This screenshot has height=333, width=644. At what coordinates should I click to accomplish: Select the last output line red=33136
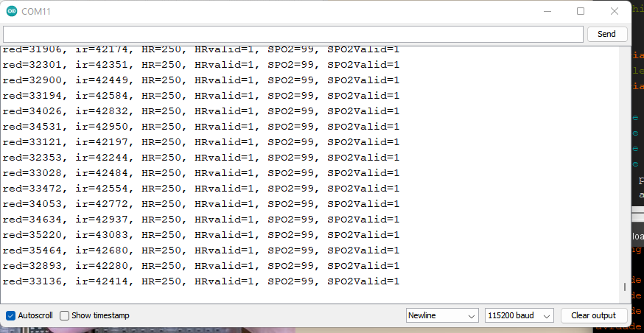[x=201, y=281]
